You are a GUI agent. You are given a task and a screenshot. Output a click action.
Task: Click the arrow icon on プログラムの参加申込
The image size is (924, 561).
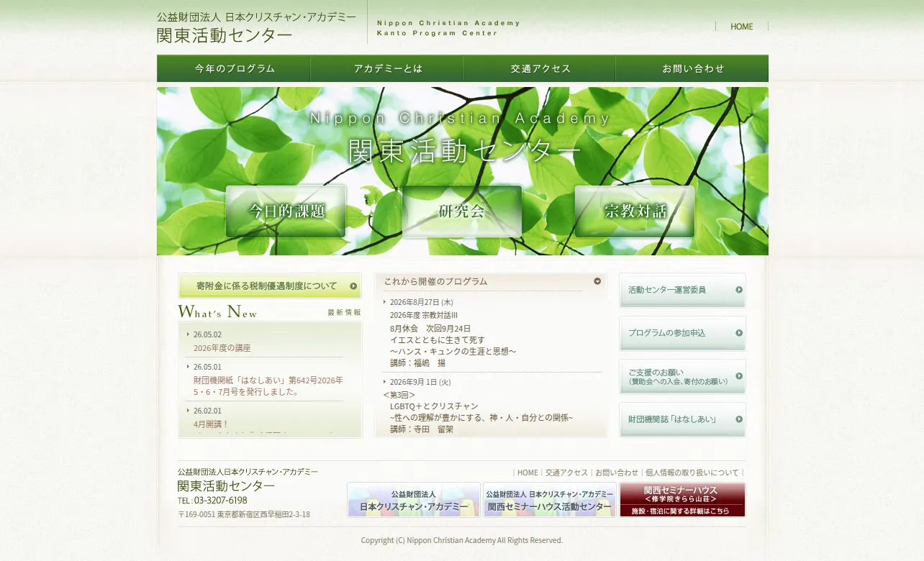tap(739, 333)
